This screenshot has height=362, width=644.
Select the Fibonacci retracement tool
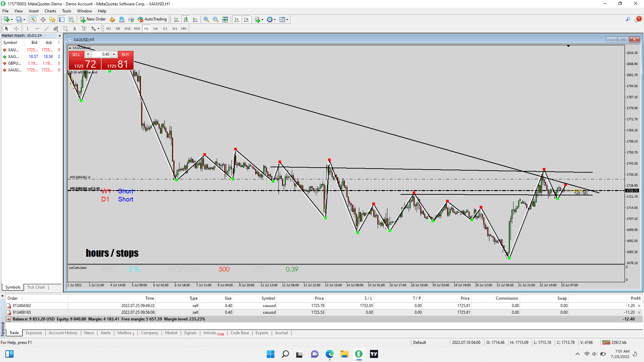click(65, 29)
